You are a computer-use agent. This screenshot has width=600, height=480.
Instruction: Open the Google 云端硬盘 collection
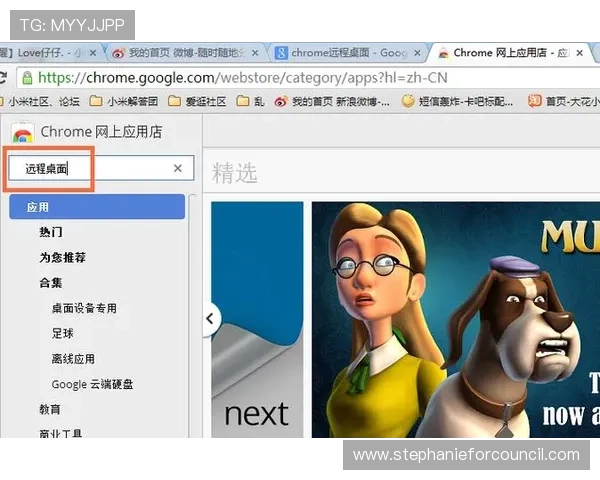(x=92, y=384)
